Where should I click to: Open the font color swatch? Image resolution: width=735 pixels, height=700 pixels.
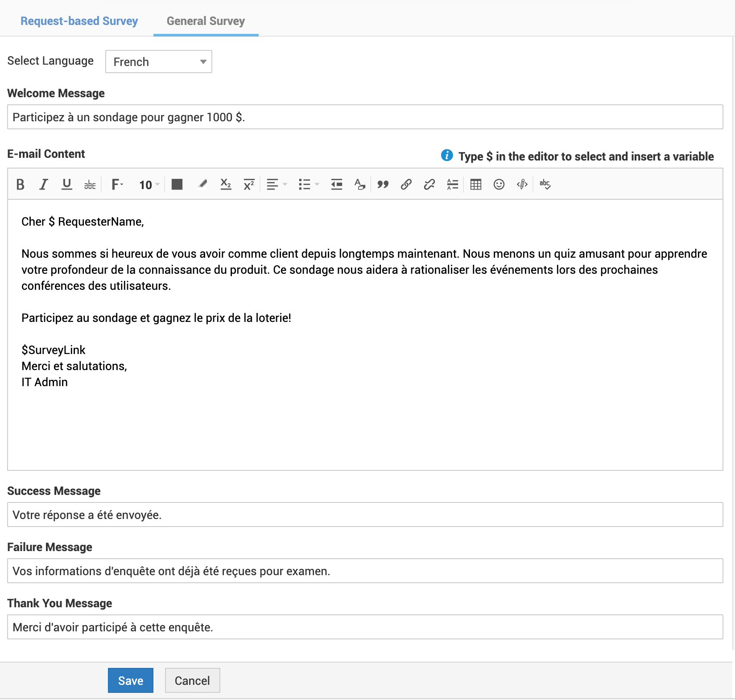177,184
